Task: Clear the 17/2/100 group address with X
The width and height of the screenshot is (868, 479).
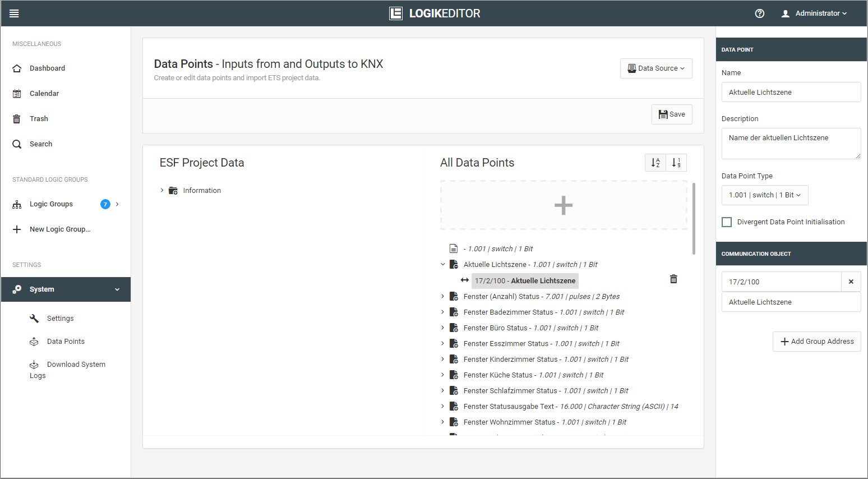Action: [851, 282]
